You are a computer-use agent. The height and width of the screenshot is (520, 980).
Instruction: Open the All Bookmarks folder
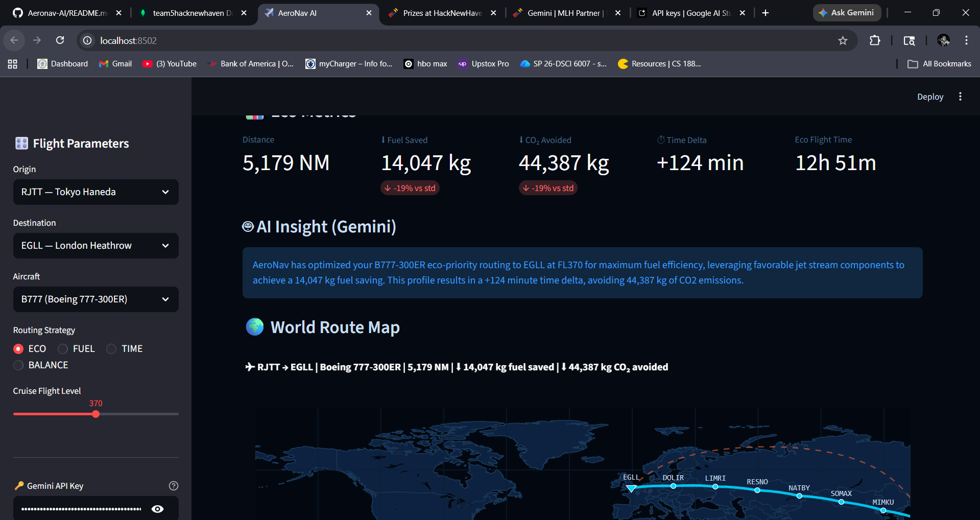(x=940, y=64)
